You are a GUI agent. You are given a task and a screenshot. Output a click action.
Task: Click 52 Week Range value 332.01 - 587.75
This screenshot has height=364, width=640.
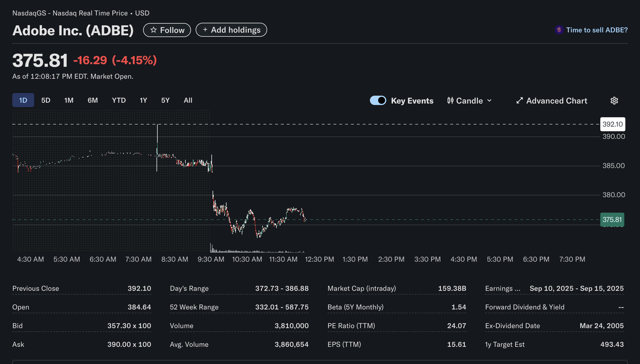pos(282,307)
